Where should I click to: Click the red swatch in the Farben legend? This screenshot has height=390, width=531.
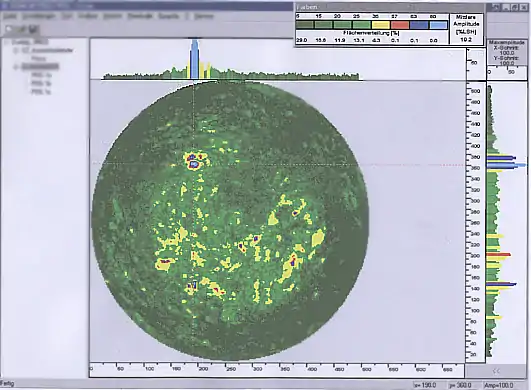(400, 25)
